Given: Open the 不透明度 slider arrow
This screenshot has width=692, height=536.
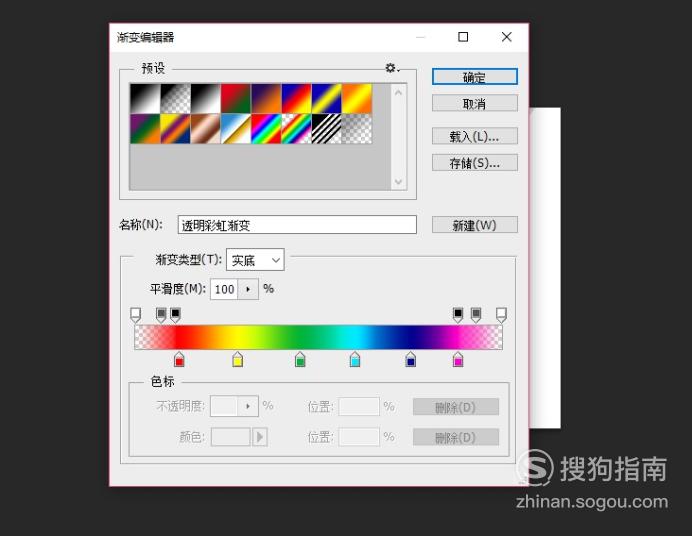Looking at the screenshot, I should 248,406.
